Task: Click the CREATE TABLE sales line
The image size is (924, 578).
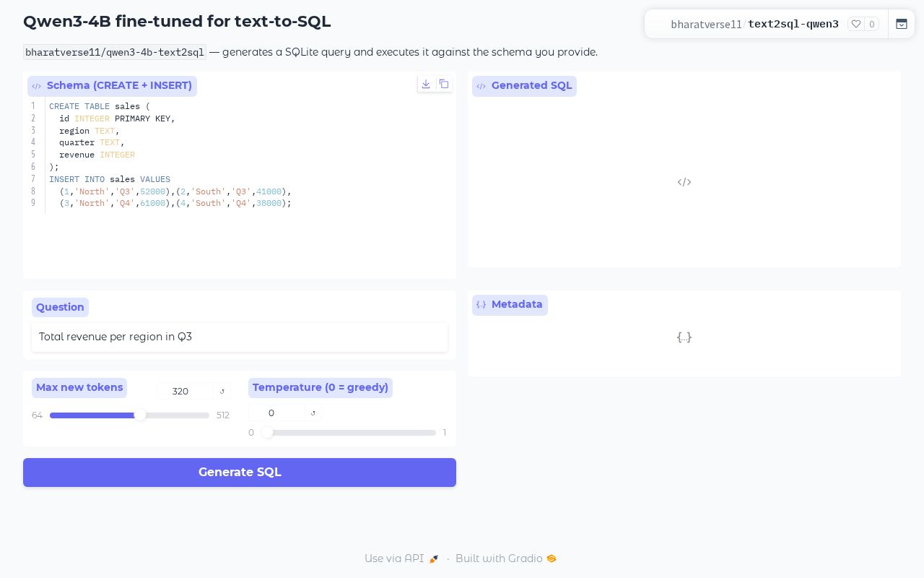Action: pos(100,106)
